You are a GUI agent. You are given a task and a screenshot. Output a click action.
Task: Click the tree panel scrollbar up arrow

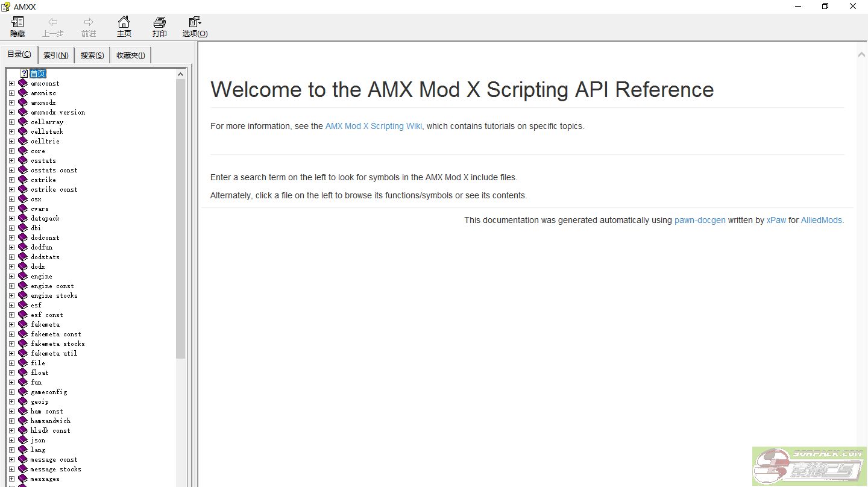[180, 74]
